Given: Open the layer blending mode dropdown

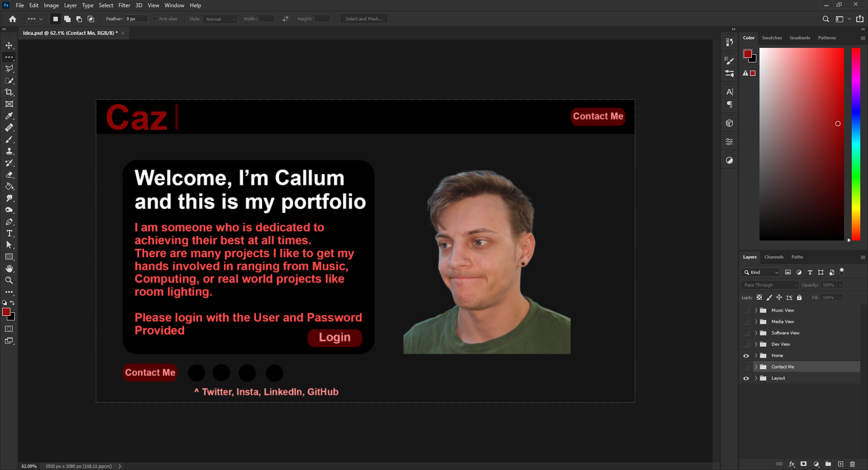Looking at the screenshot, I should tap(769, 285).
